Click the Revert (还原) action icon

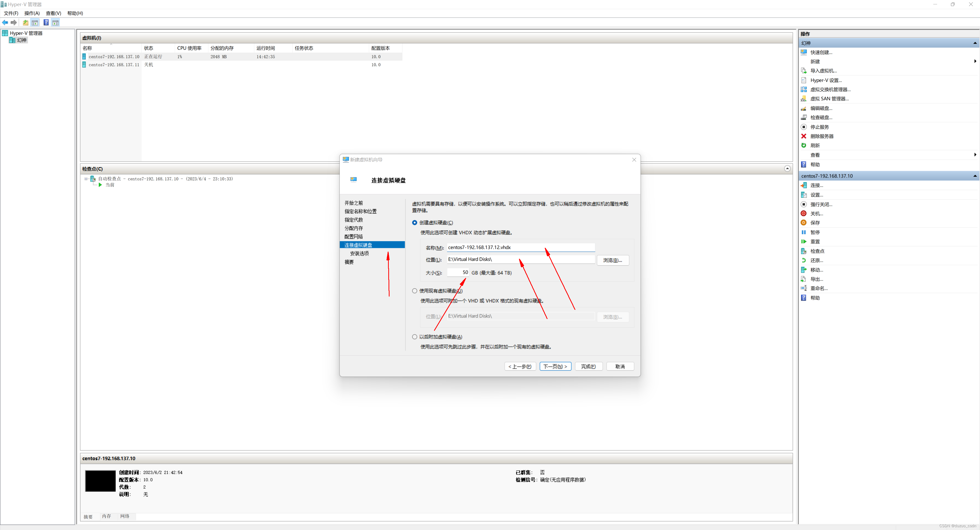[x=804, y=260]
